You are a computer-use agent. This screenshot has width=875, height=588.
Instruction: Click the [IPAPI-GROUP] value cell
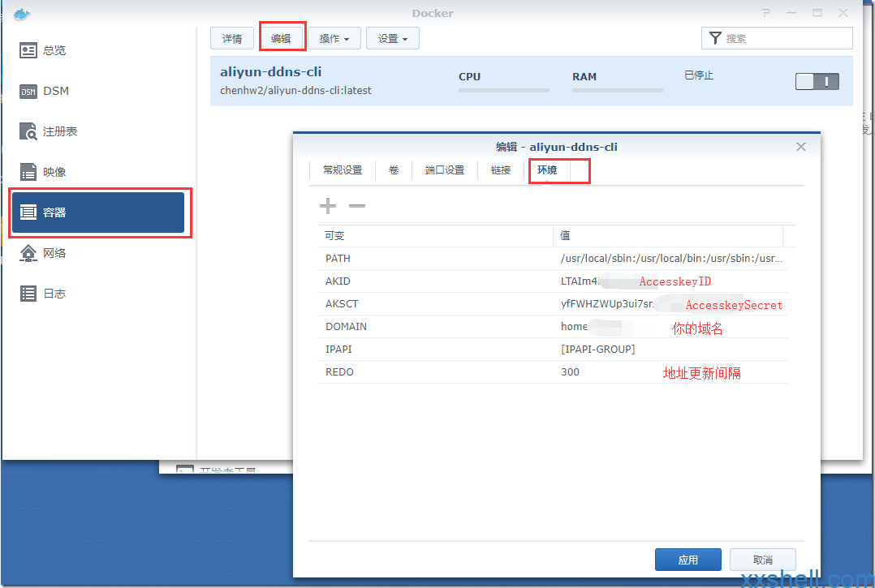(x=670, y=350)
